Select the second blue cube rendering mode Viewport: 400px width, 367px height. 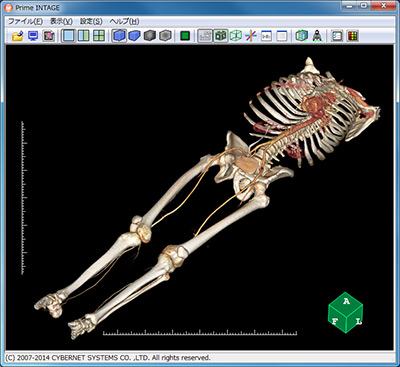click(x=134, y=36)
